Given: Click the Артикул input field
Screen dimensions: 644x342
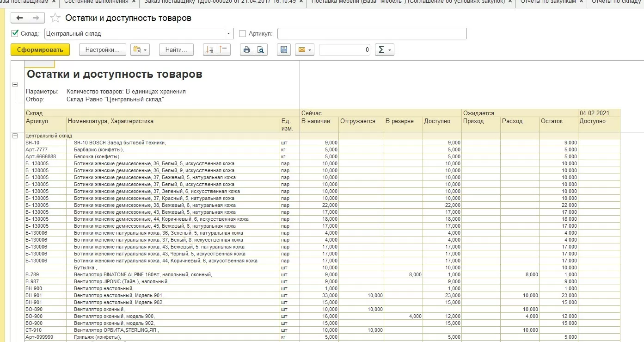Looking at the screenshot, I should (372, 34).
